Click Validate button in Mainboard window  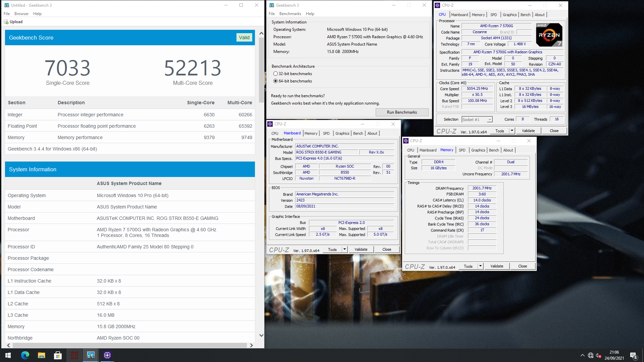pos(361,249)
